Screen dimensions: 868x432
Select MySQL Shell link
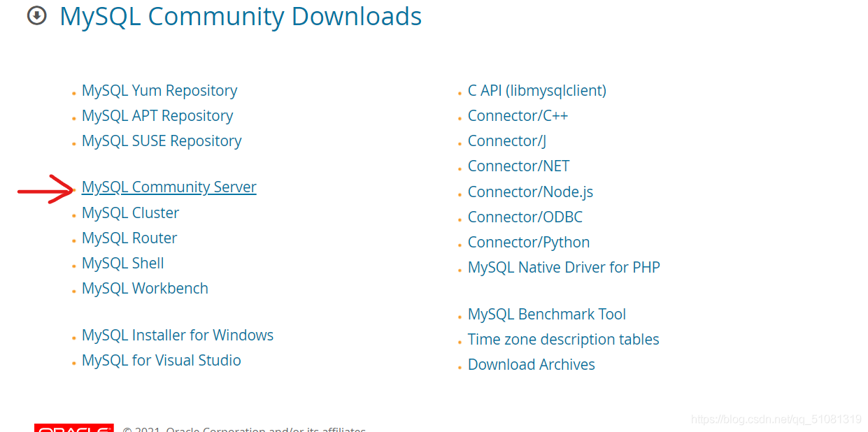pyautogui.click(x=123, y=263)
